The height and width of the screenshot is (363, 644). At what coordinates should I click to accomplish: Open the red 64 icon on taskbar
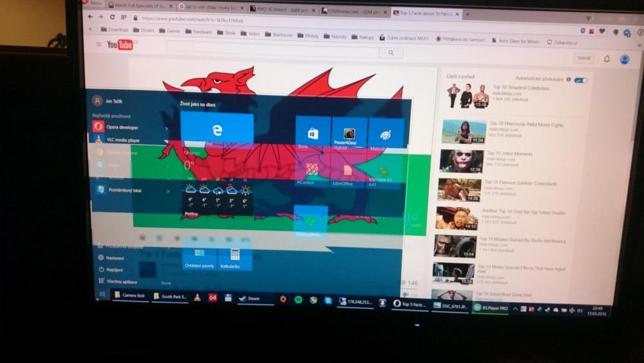point(213,298)
